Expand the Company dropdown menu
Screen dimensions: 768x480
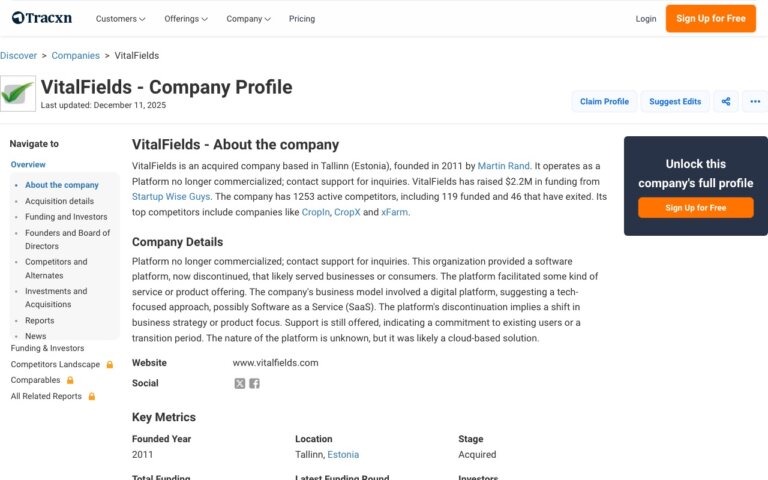point(248,19)
